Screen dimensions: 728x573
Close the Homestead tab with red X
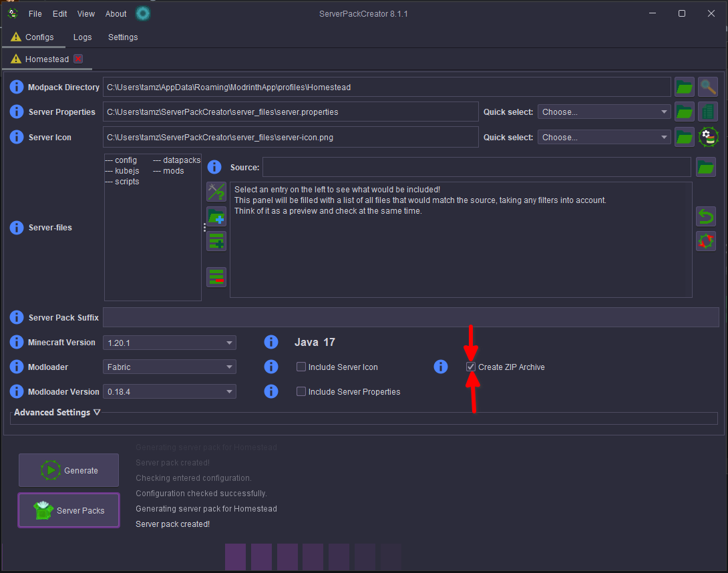pyautogui.click(x=78, y=59)
